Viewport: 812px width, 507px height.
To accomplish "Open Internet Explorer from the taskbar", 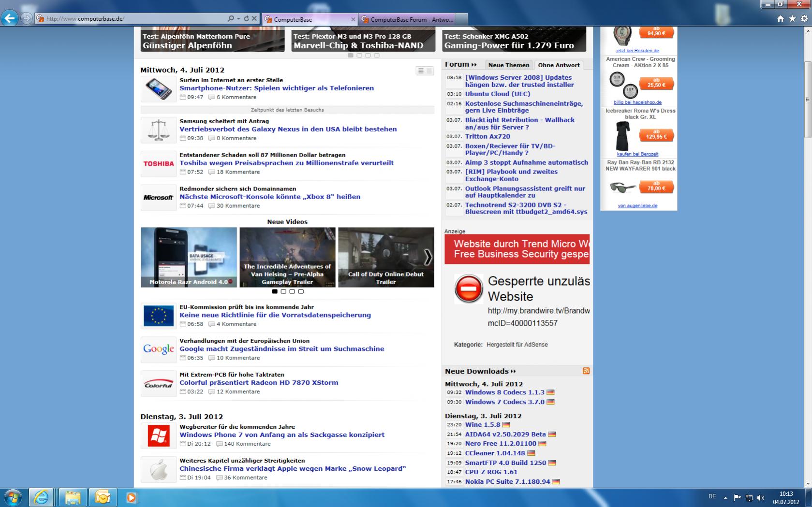I will click(x=41, y=497).
